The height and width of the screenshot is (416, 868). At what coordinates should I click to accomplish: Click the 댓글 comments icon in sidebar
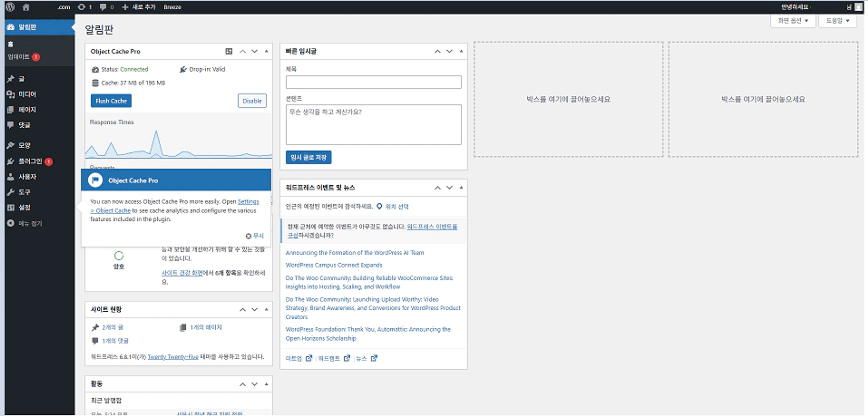(11, 125)
